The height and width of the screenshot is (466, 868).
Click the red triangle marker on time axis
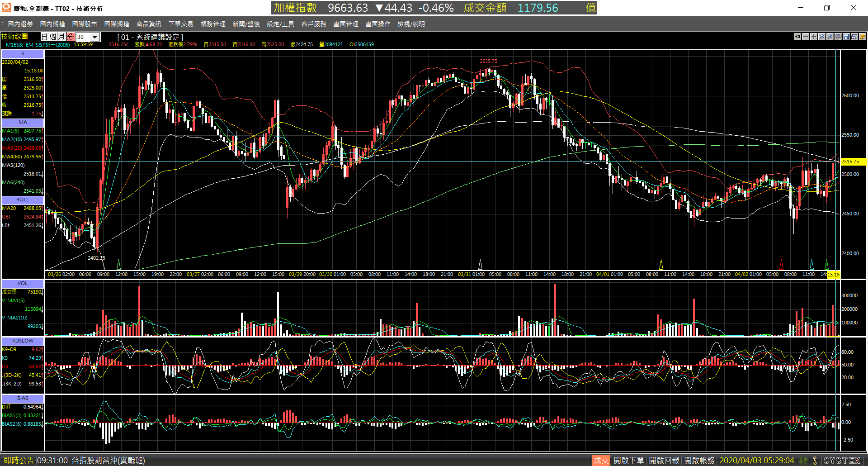[781, 264]
